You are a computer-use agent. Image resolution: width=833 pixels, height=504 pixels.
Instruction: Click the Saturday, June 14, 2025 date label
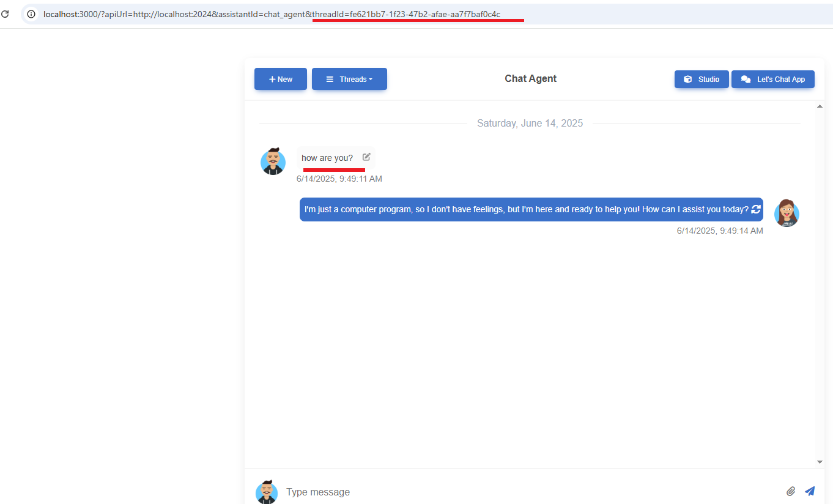coord(530,123)
